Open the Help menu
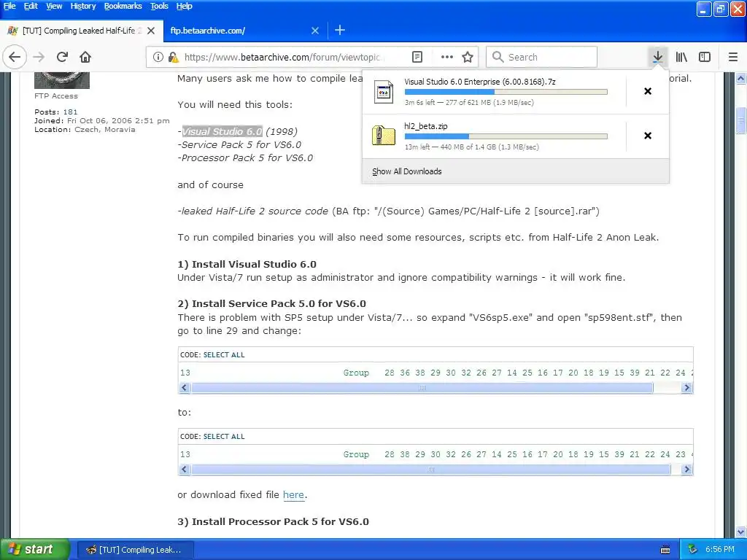The image size is (747, 560). click(x=184, y=6)
